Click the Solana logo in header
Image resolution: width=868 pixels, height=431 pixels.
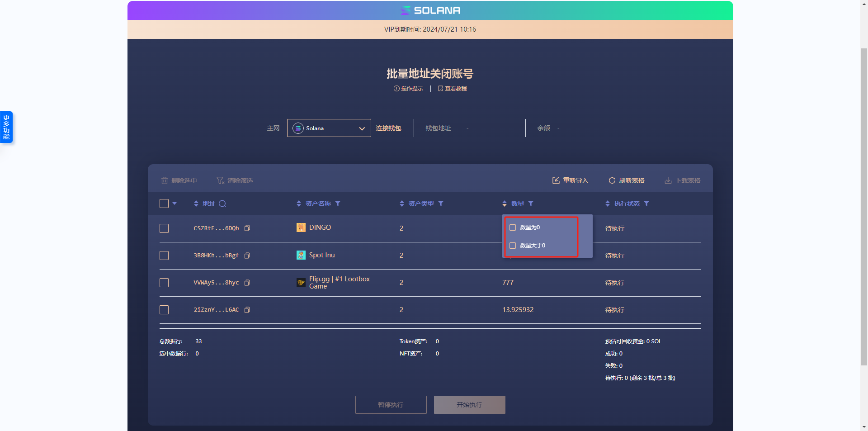pos(430,10)
